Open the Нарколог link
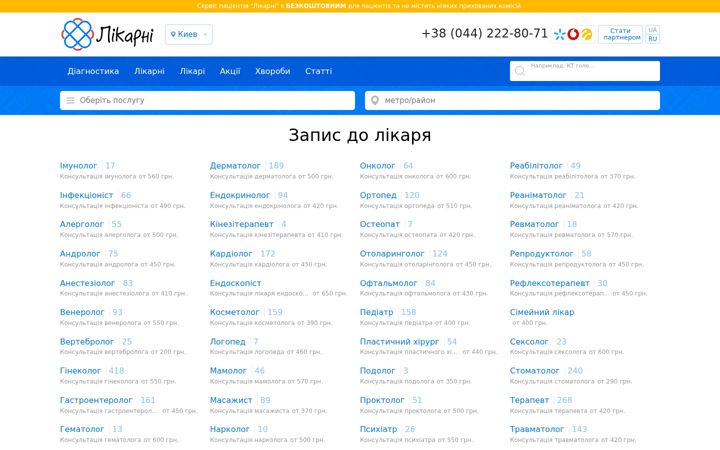This screenshot has width=720, height=450. (x=230, y=429)
